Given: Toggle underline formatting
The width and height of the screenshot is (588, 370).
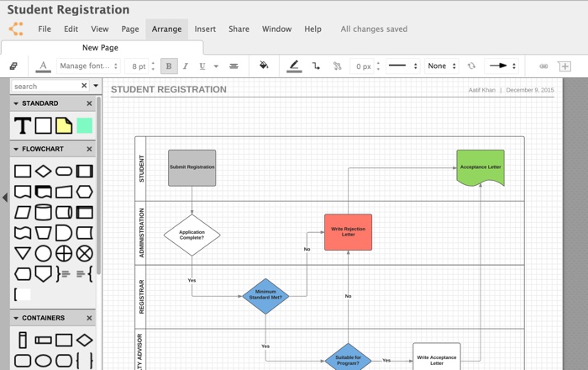Looking at the screenshot, I should pyautogui.click(x=202, y=66).
